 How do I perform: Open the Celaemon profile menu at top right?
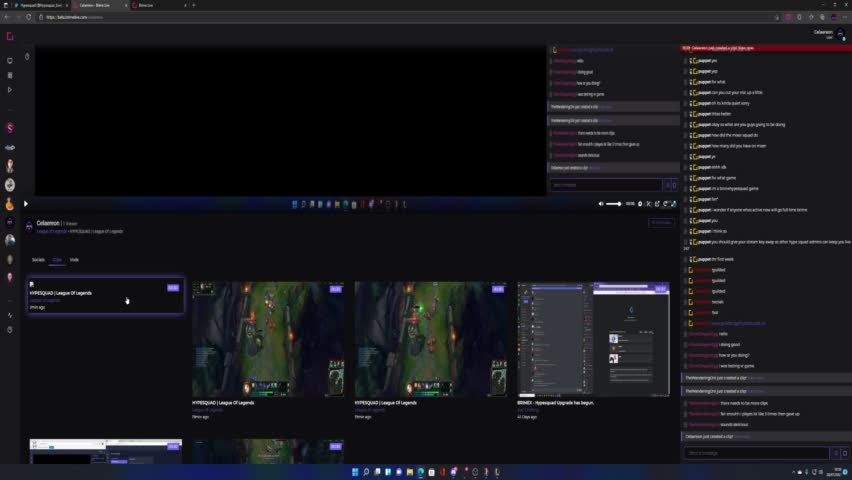[831, 34]
